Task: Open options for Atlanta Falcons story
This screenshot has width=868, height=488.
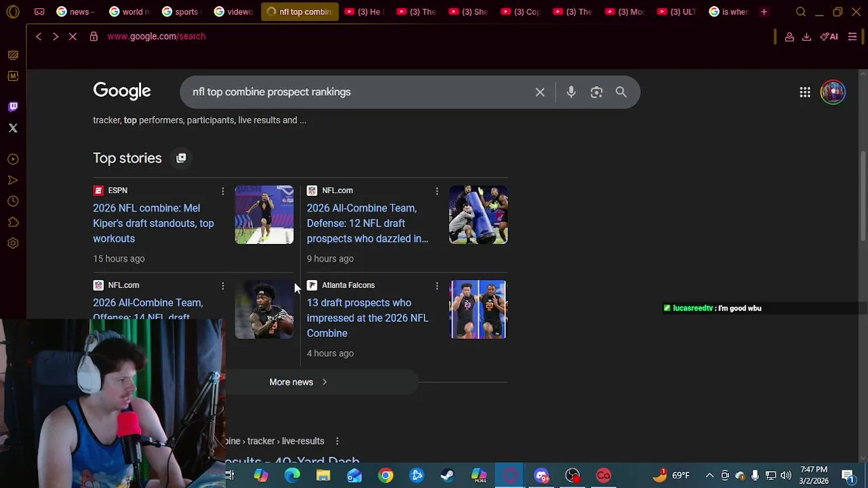Action: 437,286
